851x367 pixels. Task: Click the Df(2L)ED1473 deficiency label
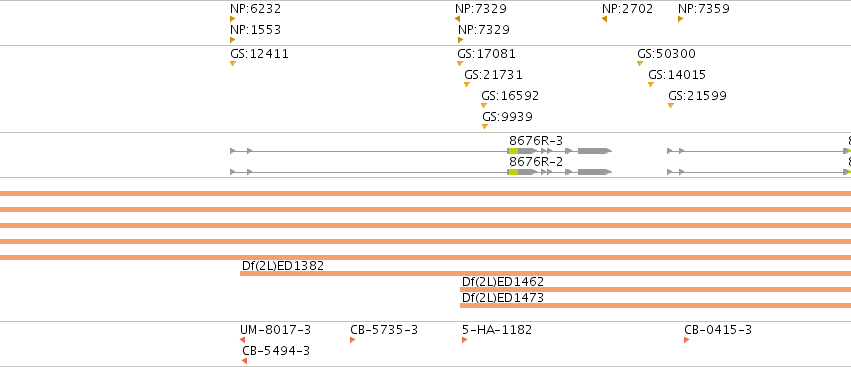(503, 298)
